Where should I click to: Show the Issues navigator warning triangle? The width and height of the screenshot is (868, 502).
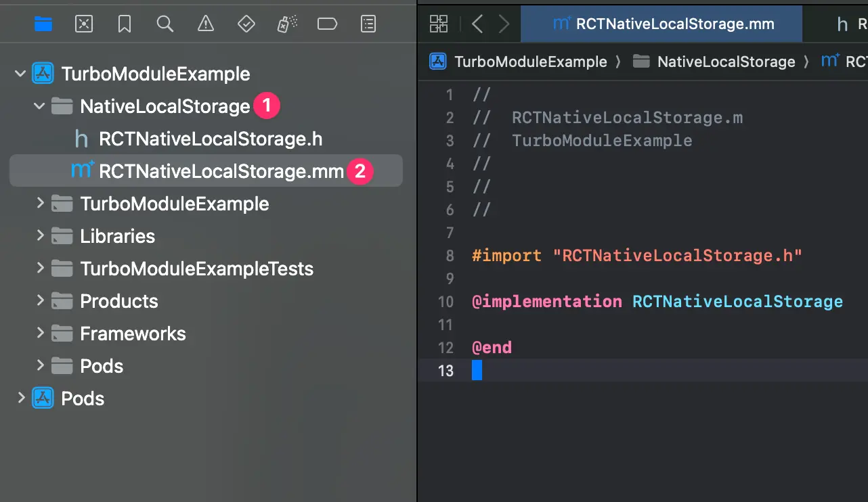coord(206,24)
